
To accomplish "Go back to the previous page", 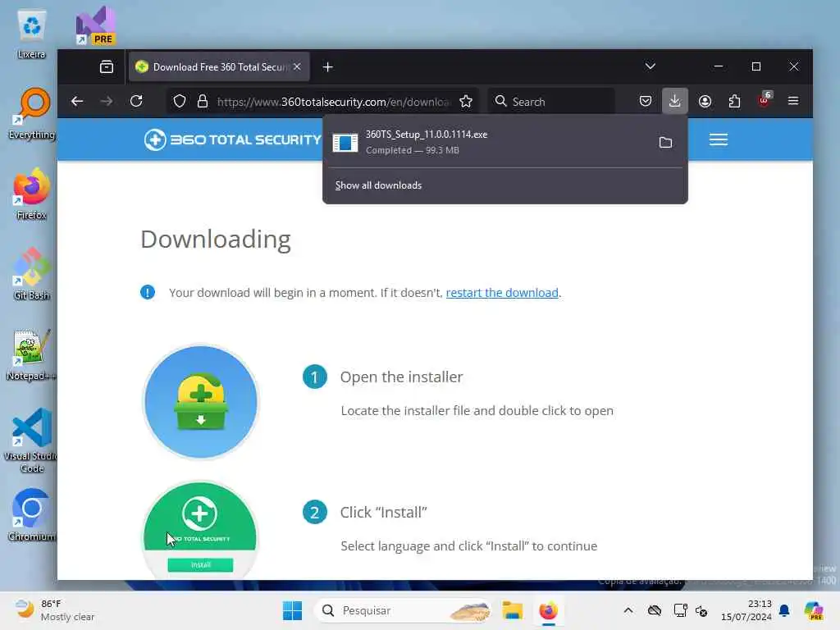I will click(77, 101).
